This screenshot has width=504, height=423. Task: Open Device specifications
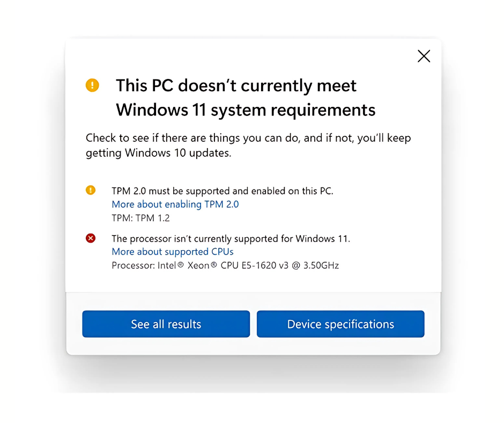click(340, 324)
